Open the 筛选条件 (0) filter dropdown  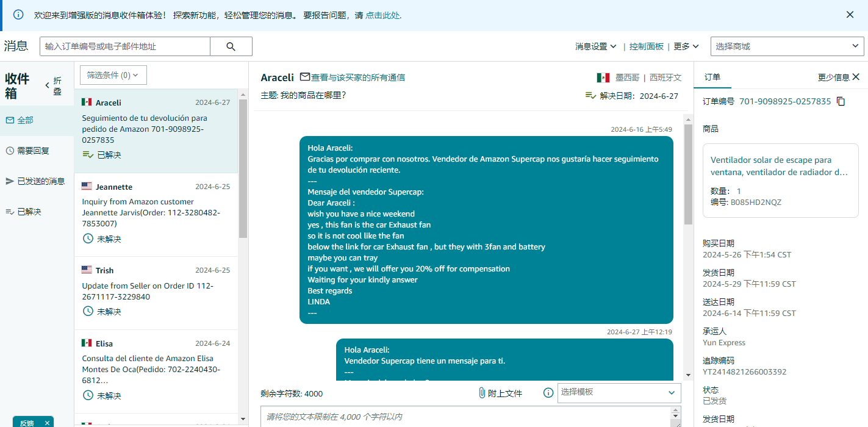[x=113, y=75]
